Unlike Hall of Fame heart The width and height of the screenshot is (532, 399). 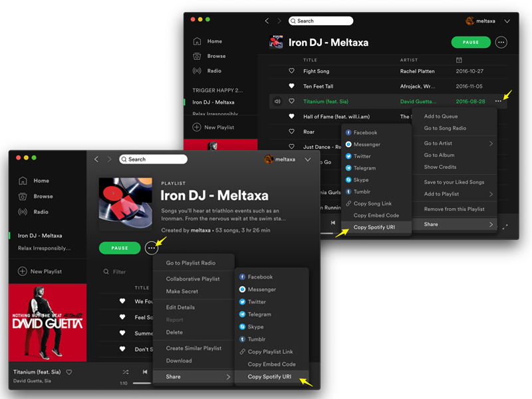point(291,116)
